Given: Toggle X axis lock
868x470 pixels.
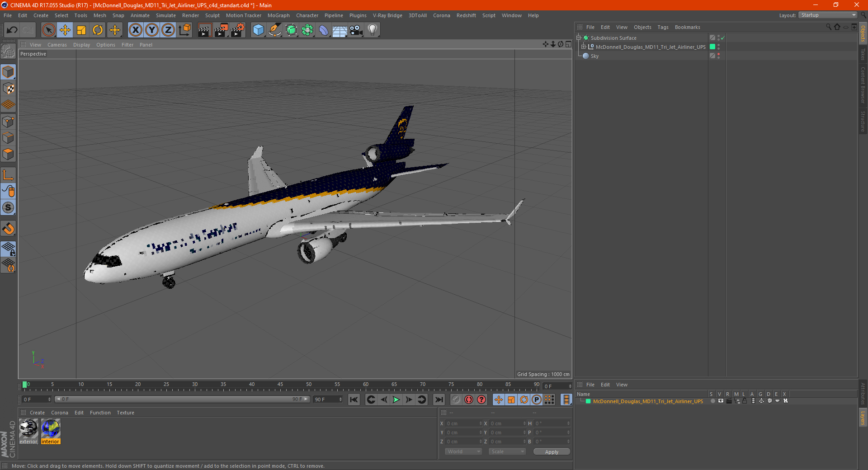Looking at the screenshot, I should pos(135,30).
